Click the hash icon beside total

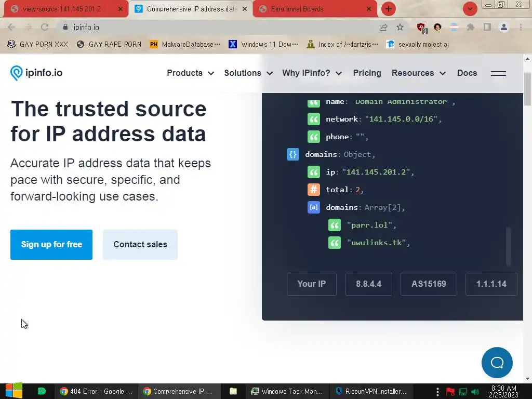coord(313,190)
